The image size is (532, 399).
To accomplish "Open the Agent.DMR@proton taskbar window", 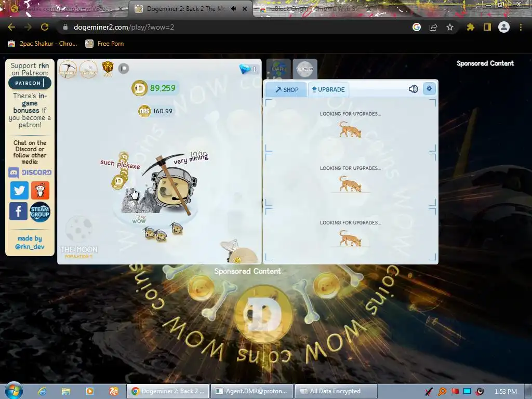I will pos(252,391).
